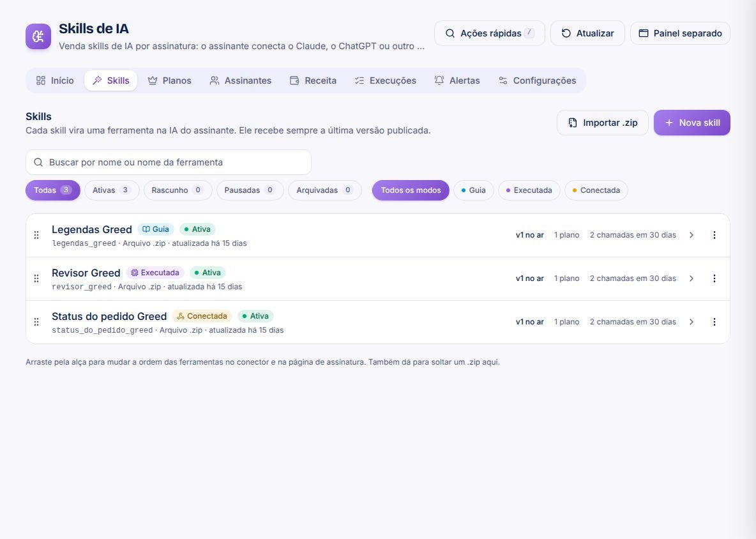Viewport: 756px width, 539px height.
Task: Click the magnifier icon in the skills search box
Action: pyautogui.click(x=38, y=162)
